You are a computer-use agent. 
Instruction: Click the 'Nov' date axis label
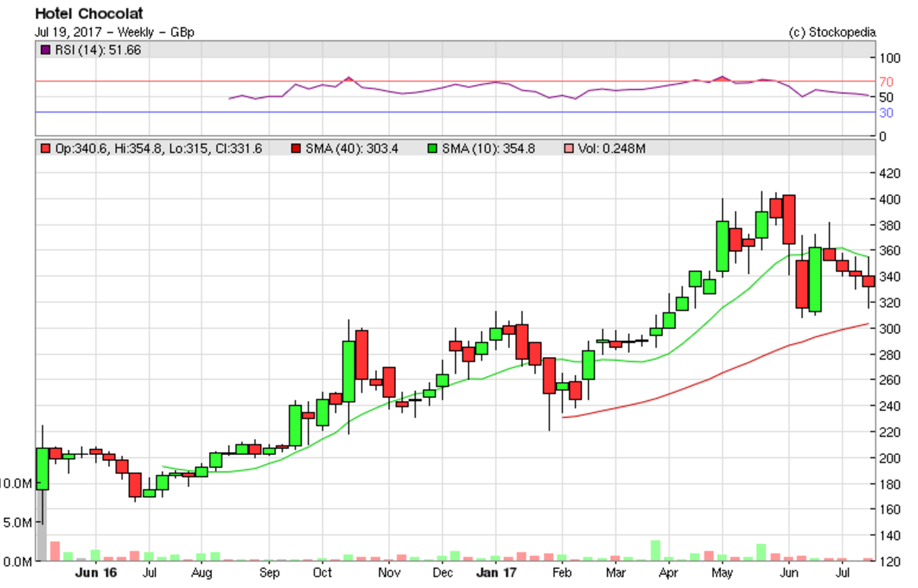coord(389,572)
